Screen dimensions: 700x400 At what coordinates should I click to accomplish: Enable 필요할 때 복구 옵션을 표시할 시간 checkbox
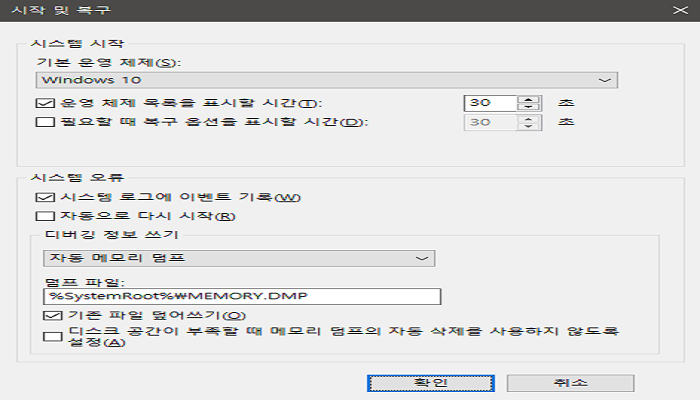coord(43,123)
